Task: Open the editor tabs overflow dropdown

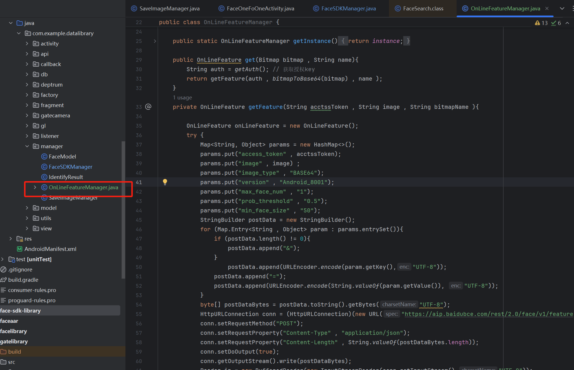Action: [562, 8]
